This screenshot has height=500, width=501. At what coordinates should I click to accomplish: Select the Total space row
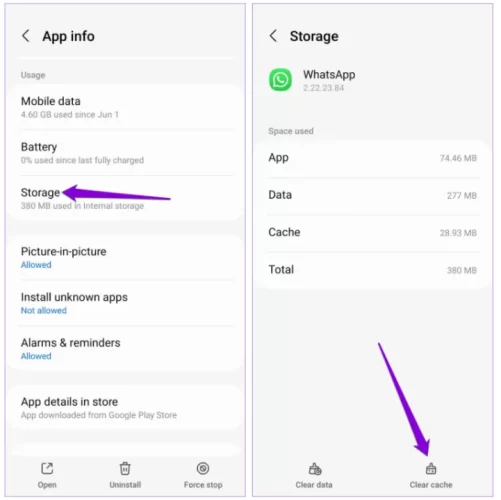tap(373, 270)
